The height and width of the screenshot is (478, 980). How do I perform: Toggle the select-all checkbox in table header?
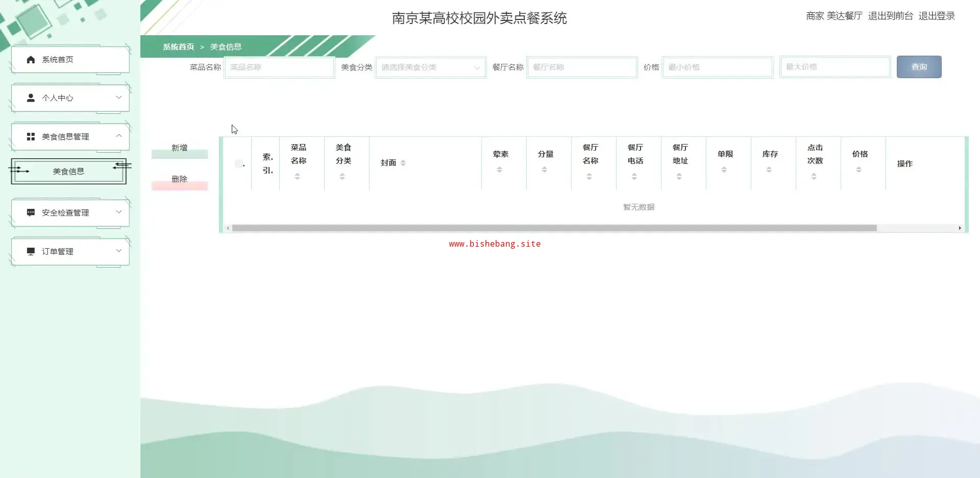(x=238, y=163)
